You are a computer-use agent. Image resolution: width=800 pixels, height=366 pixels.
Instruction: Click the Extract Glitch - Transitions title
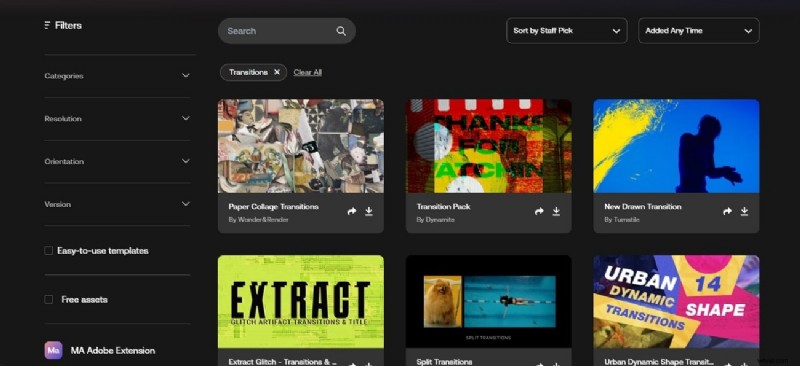click(283, 361)
